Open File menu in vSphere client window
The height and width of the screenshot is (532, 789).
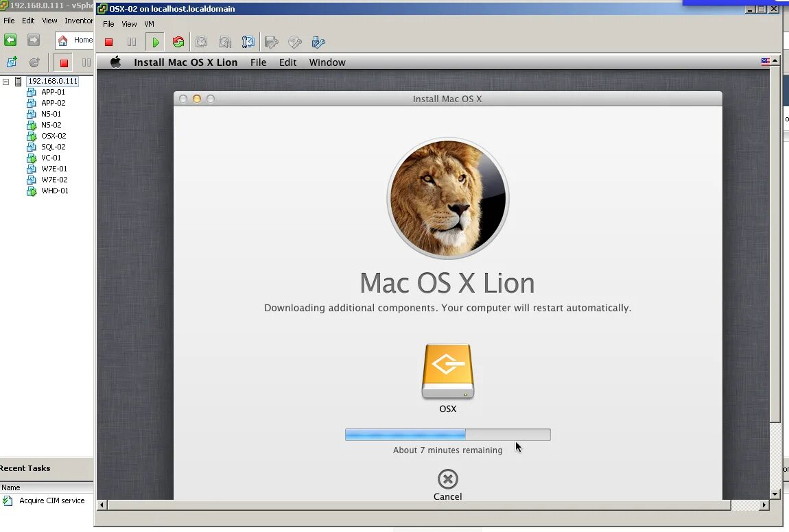[9, 21]
